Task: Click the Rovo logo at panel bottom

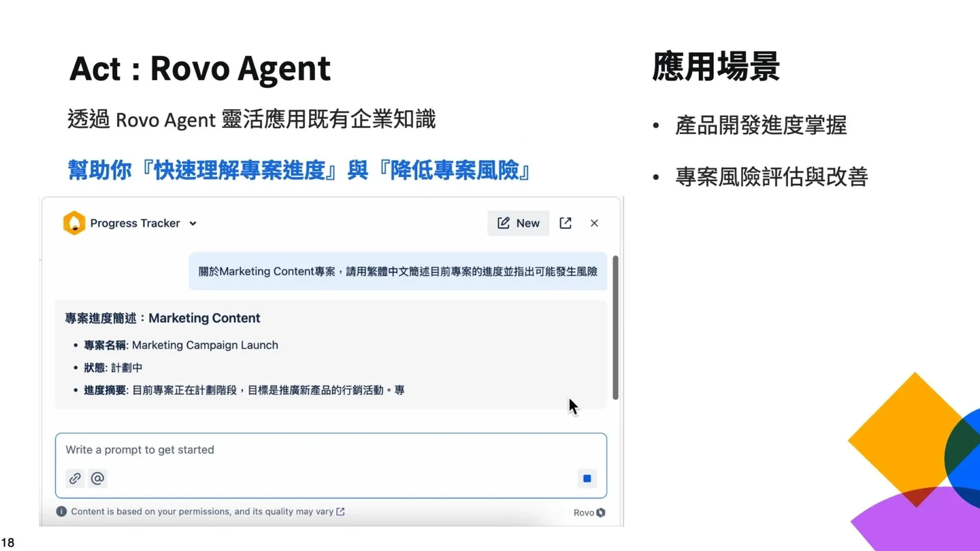Action: [x=589, y=513]
